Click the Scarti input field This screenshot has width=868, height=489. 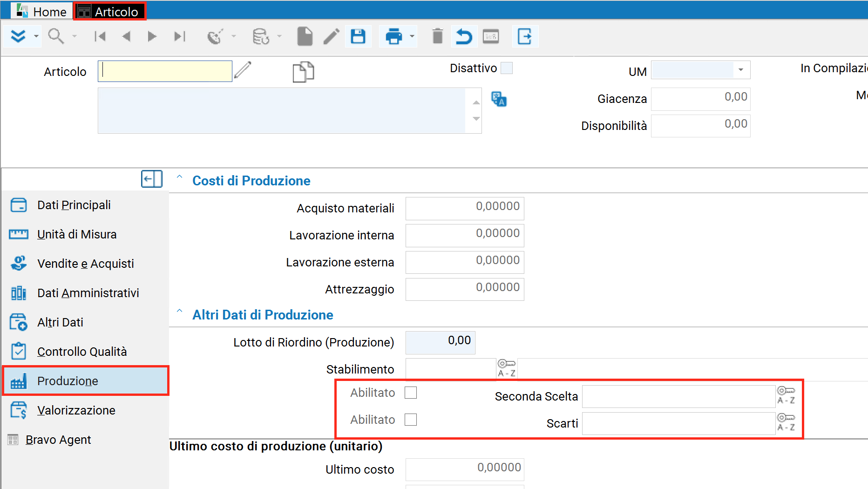point(678,423)
